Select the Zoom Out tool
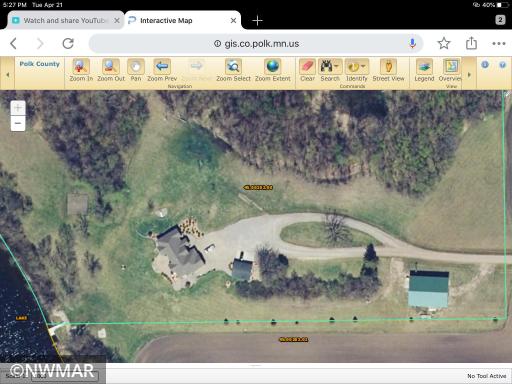The image size is (512, 384). tap(111, 70)
